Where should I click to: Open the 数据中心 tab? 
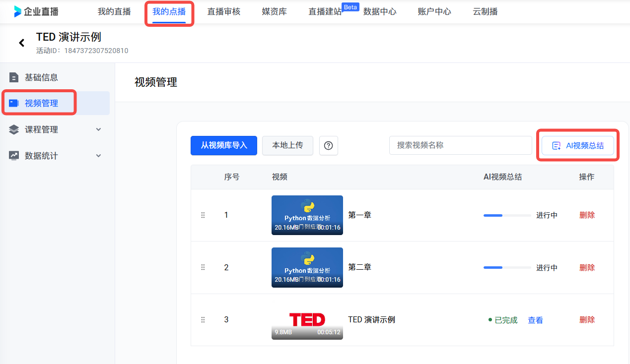pyautogui.click(x=380, y=11)
